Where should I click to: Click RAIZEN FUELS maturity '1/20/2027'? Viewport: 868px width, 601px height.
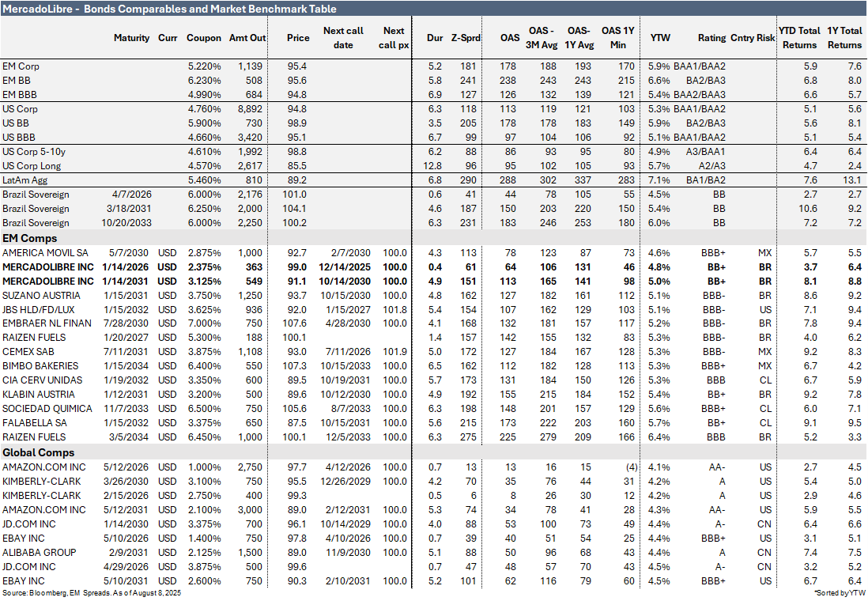click(125, 338)
